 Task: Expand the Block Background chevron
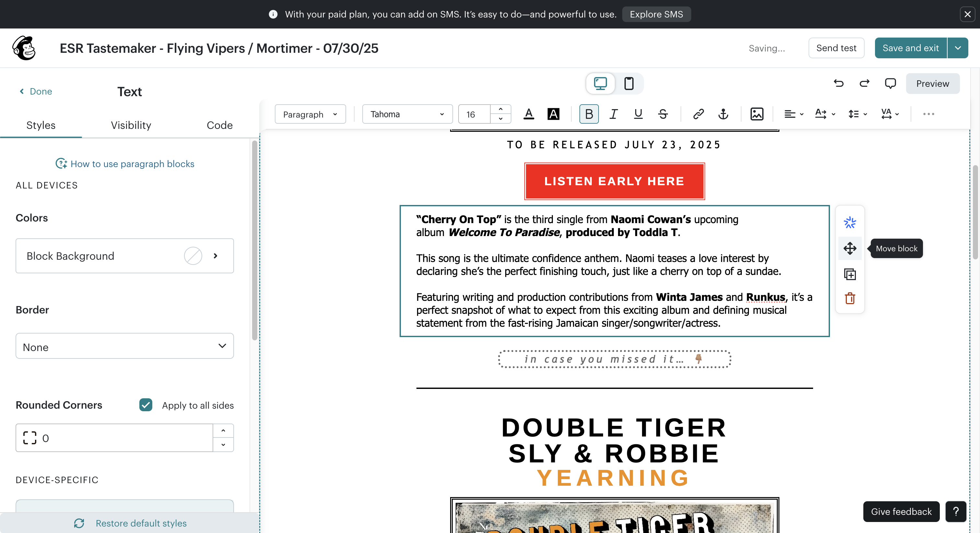click(215, 256)
